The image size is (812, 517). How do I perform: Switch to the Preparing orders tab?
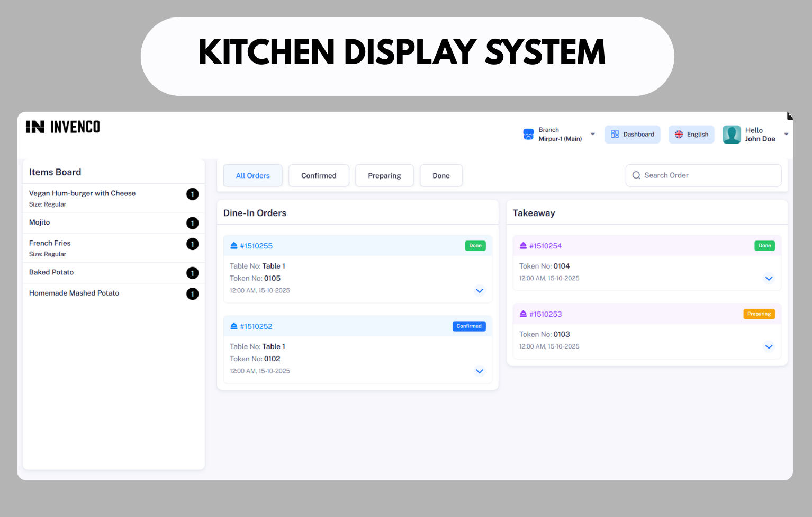click(x=384, y=176)
